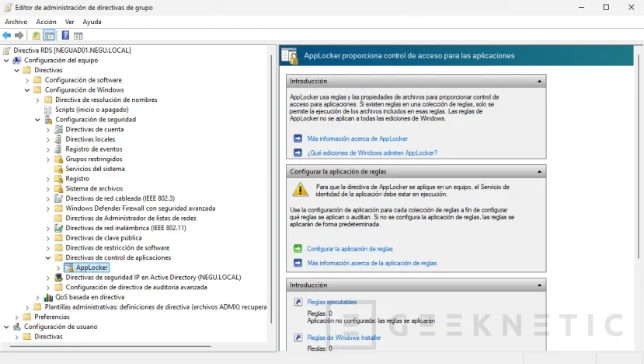
Task: Click the Configuración del equipo computer icon
Action: pos(17,60)
